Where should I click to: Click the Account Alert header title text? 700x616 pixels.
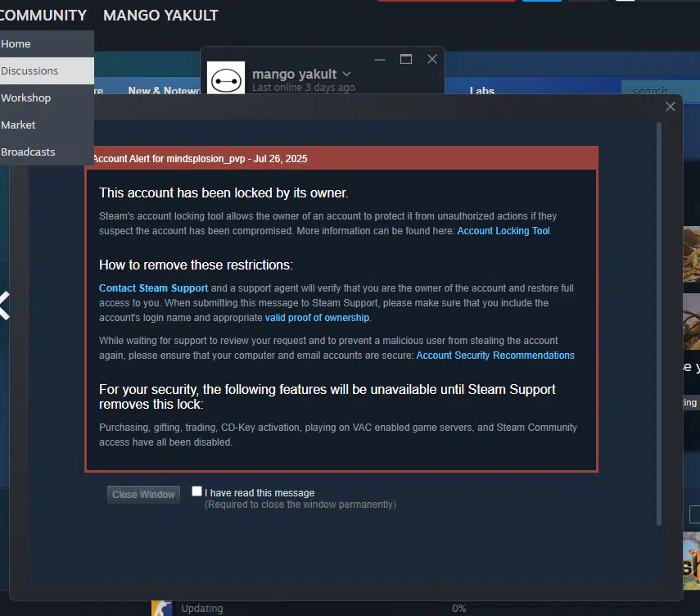tap(200, 159)
